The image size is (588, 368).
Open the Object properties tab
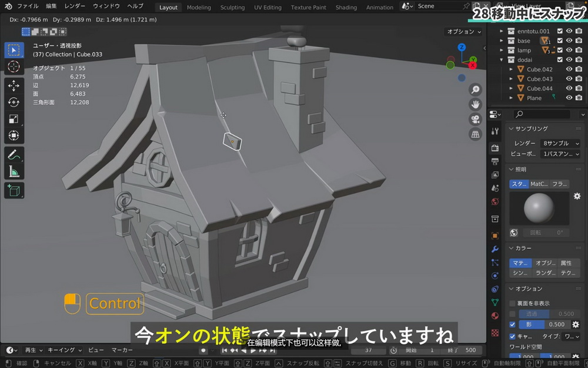(x=495, y=236)
